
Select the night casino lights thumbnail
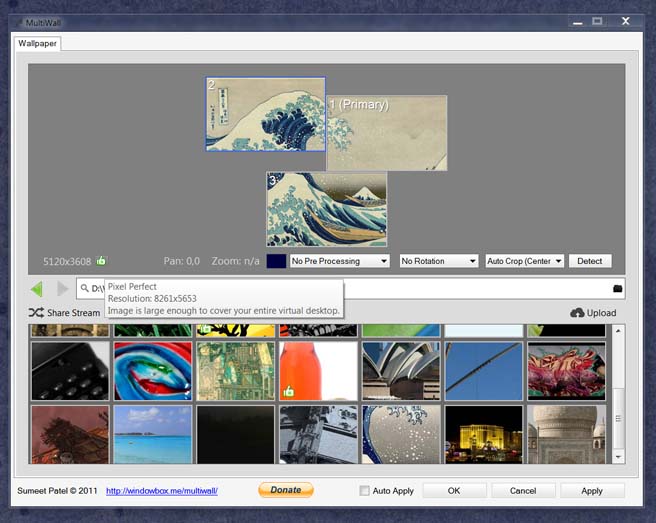coord(484,434)
